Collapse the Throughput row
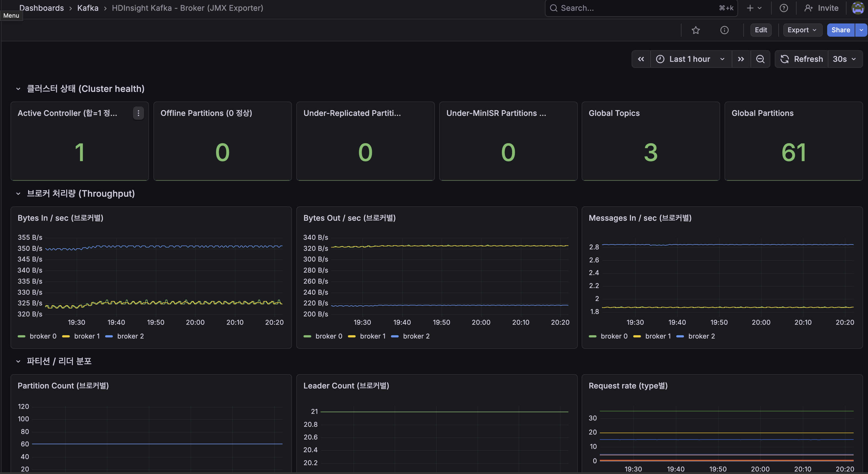This screenshot has width=868, height=474. (x=18, y=194)
